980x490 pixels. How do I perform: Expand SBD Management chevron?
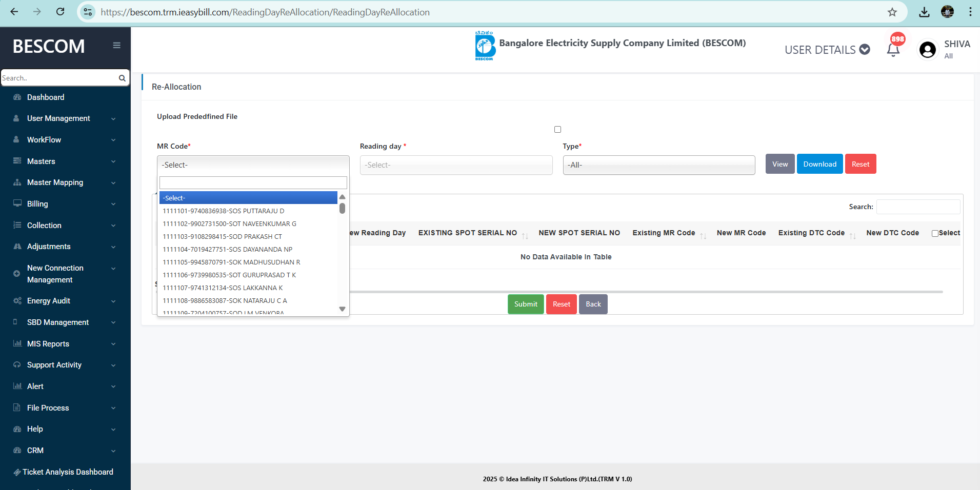[x=113, y=322]
